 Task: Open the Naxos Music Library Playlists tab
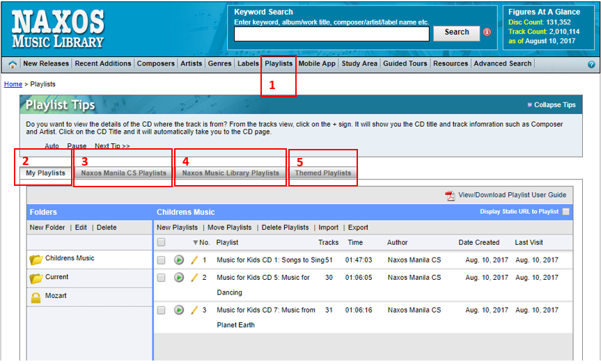point(231,173)
